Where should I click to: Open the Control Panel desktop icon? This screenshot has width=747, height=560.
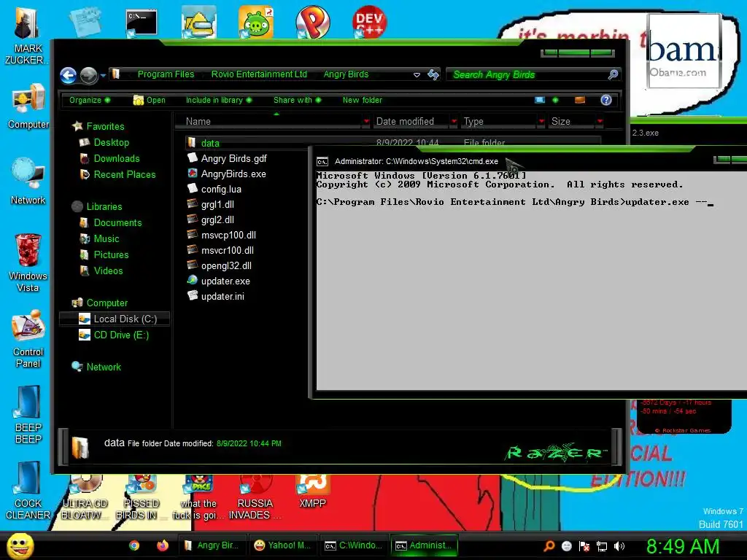tap(28, 339)
